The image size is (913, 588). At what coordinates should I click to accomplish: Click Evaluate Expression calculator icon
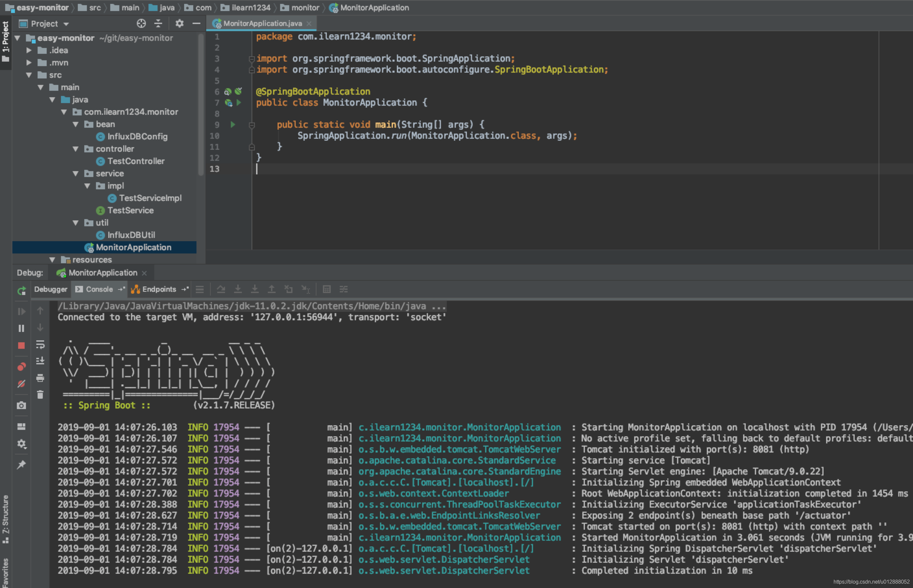point(326,289)
